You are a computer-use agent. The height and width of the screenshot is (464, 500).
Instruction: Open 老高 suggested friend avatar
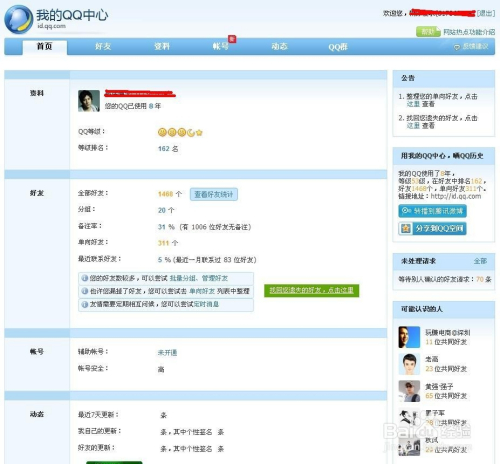click(x=409, y=364)
